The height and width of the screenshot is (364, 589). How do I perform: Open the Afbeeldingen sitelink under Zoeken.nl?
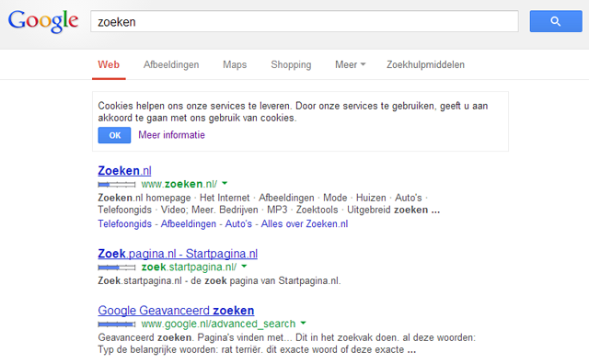[x=189, y=223]
